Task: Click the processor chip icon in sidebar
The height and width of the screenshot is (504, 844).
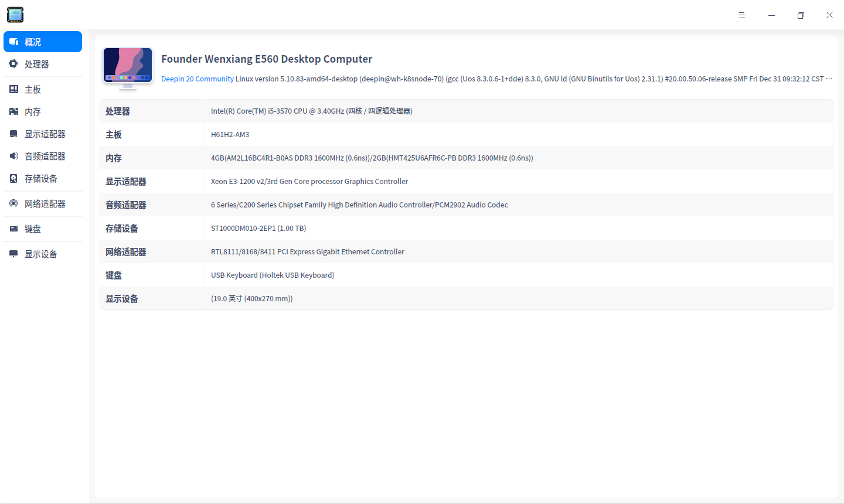Action: (13, 64)
